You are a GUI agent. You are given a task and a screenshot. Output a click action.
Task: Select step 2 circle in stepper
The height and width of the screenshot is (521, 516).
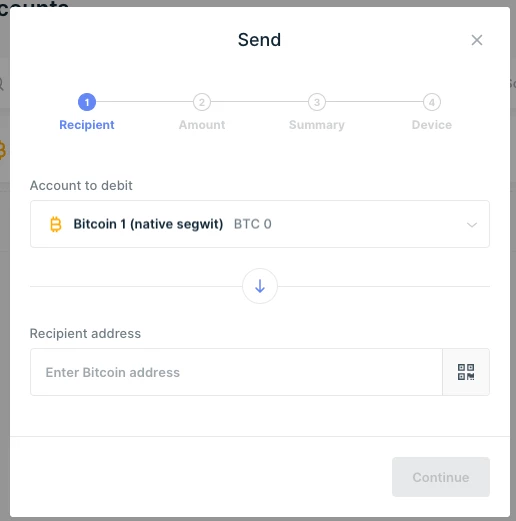(202, 102)
